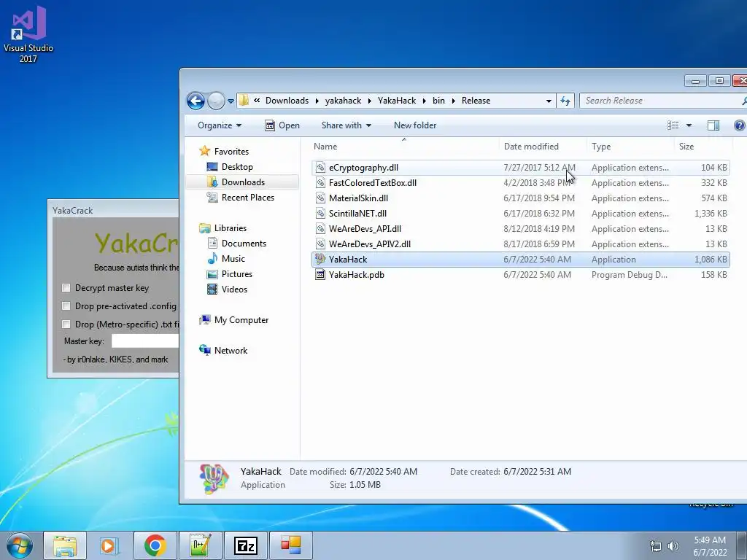
Task: Open the red-yellow-blue blocks taskbar app
Action: point(290,545)
